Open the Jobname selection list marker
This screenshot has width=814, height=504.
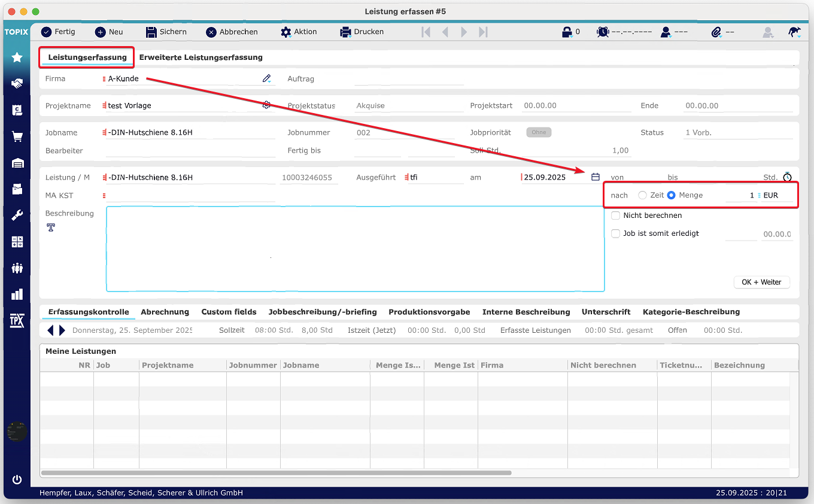point(104,132)
